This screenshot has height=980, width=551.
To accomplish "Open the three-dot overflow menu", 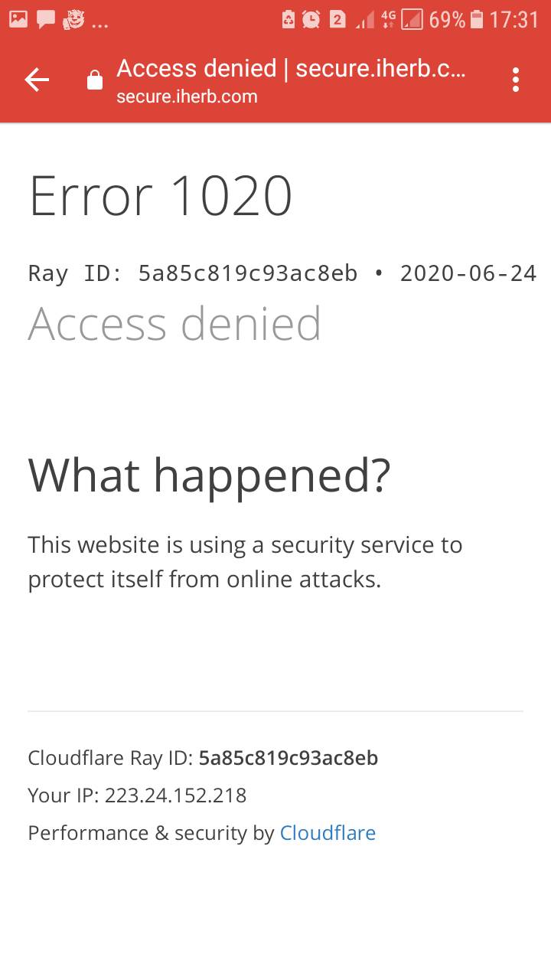I will (516, 80).
